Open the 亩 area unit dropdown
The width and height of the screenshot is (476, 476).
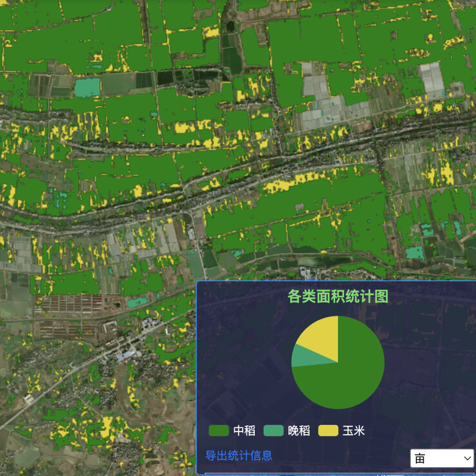tap(442, 458)
